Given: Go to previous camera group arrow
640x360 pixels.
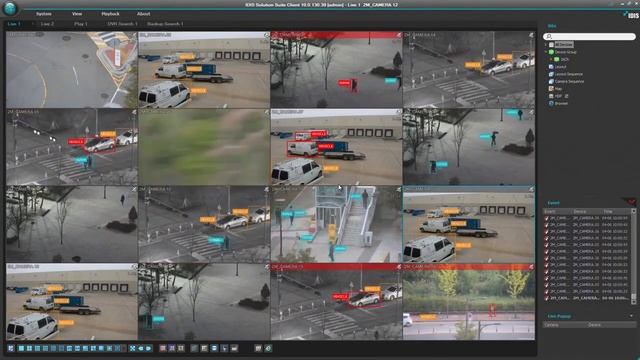Looking at the screenshot, I should coord(141,348).
